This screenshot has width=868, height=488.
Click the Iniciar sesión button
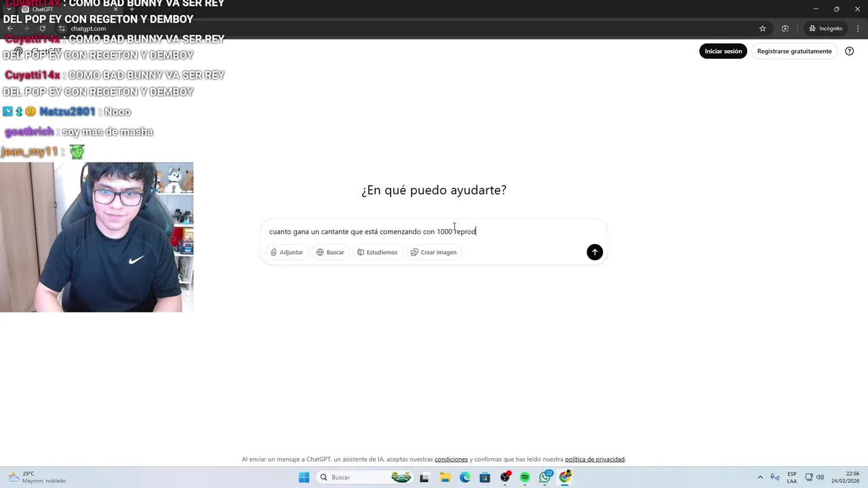pos(723,51)
